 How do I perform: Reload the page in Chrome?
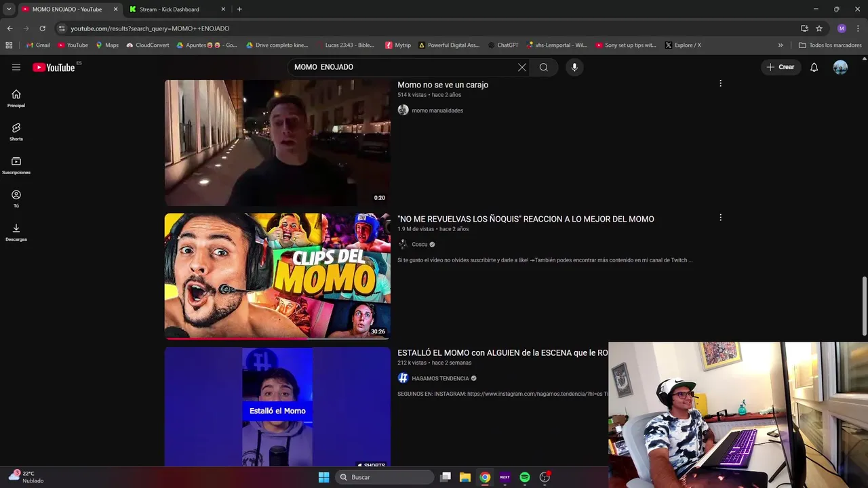tap(42, 28)
